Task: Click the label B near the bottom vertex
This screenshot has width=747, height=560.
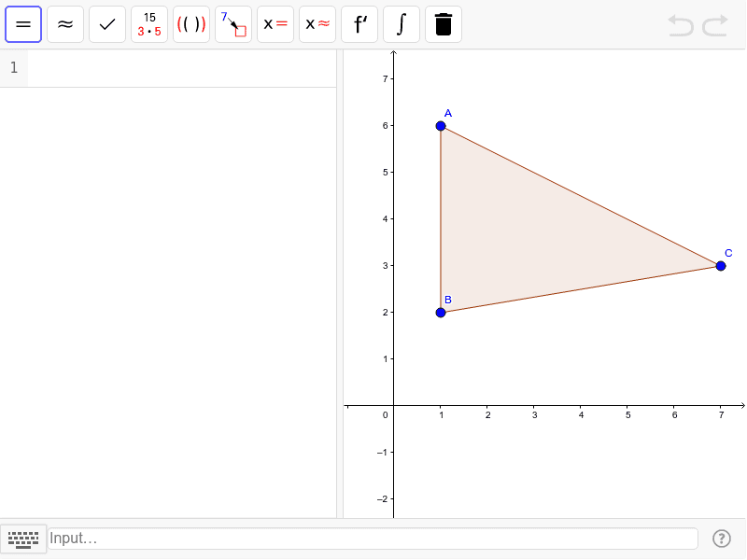Action: (448, 300)
